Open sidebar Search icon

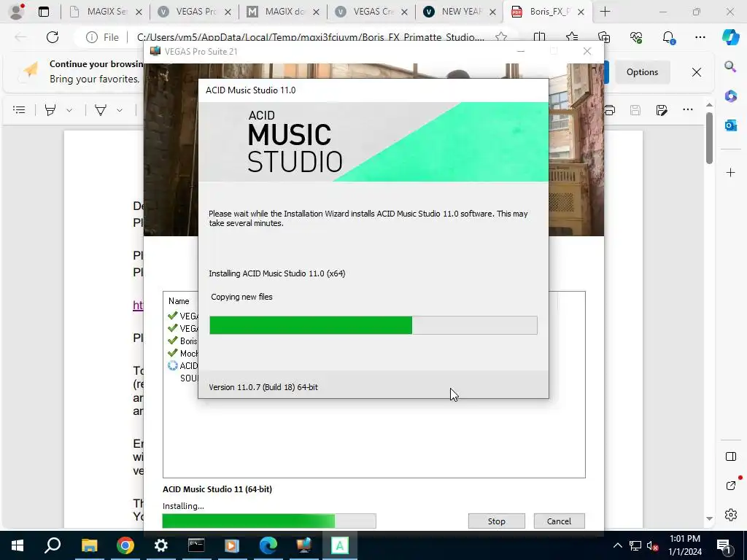tap(730, 66)
